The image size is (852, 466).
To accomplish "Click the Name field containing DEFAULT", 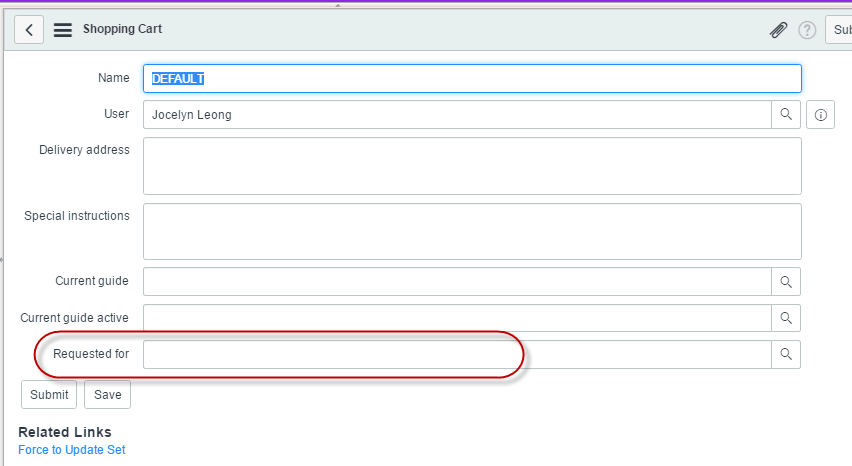I will (472, 79).
